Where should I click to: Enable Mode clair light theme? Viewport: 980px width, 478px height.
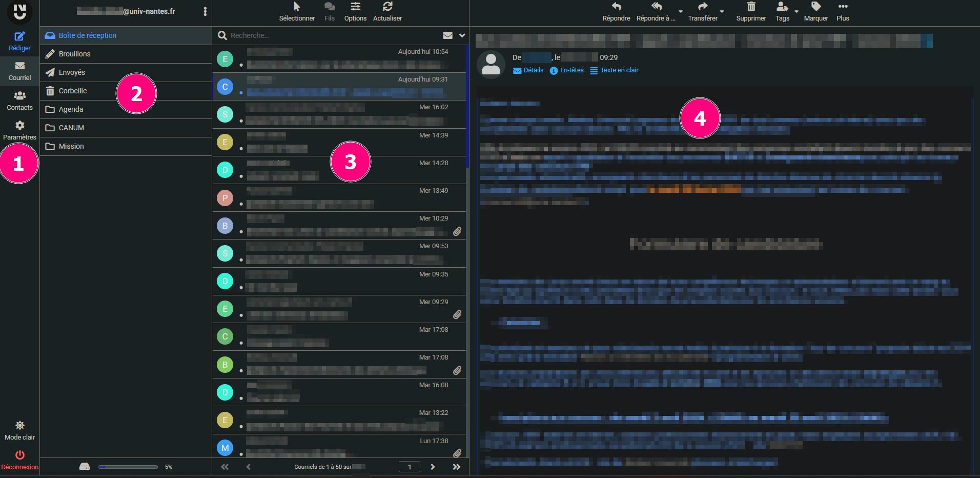tap(19, 430)
